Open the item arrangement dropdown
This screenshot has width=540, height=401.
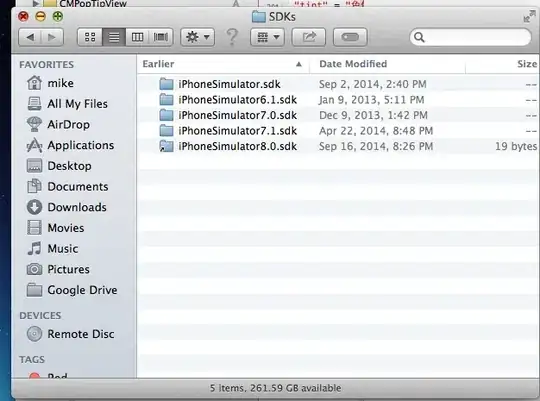point(268,37)
